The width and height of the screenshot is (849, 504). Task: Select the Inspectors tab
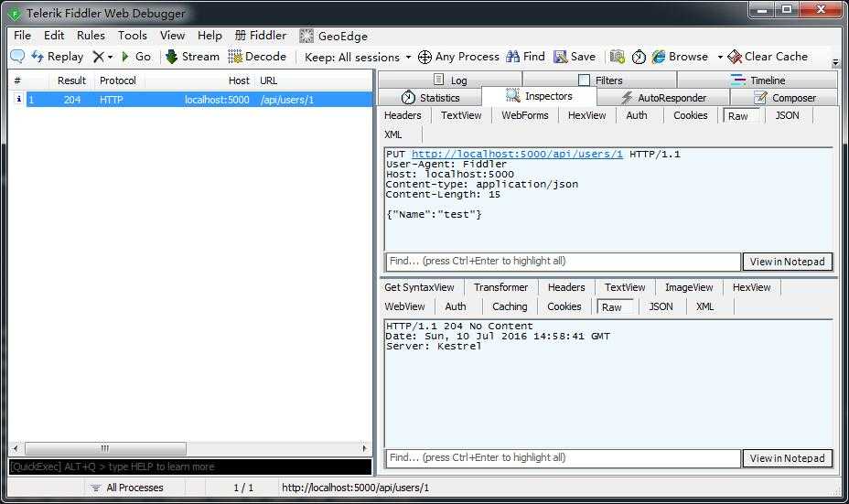pos(539,96)
